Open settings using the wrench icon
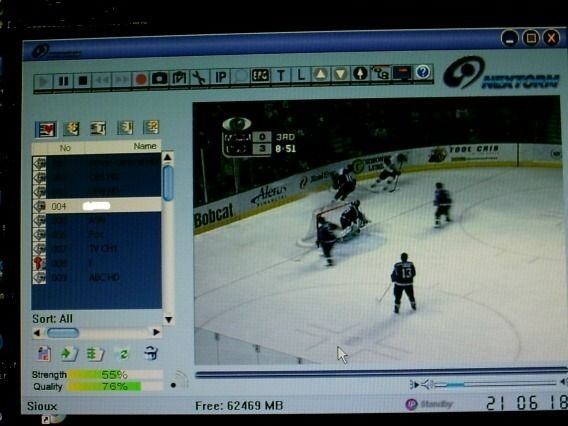The width and height of the screenshot is (568, 426). coord(199,77)
